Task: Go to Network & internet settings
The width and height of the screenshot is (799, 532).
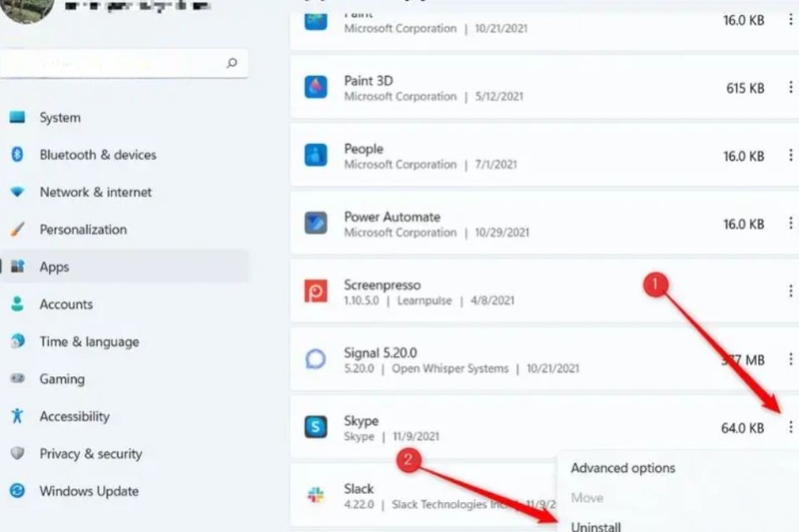Action: [x=96, y=193]
